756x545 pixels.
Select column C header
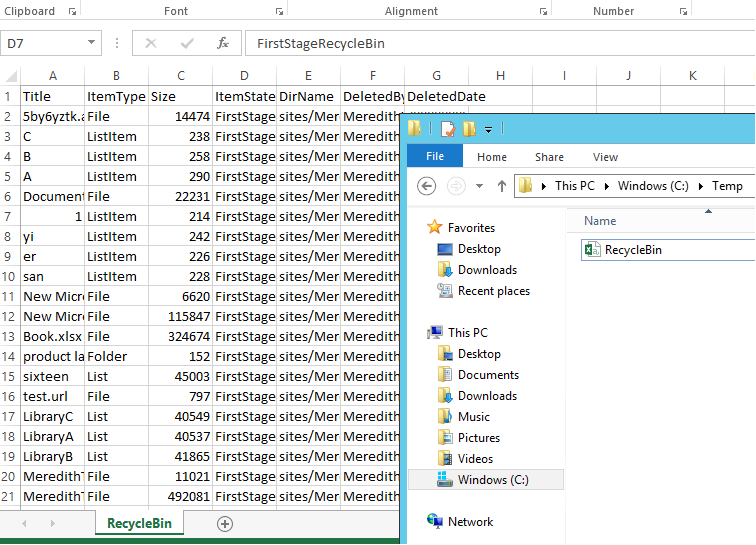click(x=180, y=76)
